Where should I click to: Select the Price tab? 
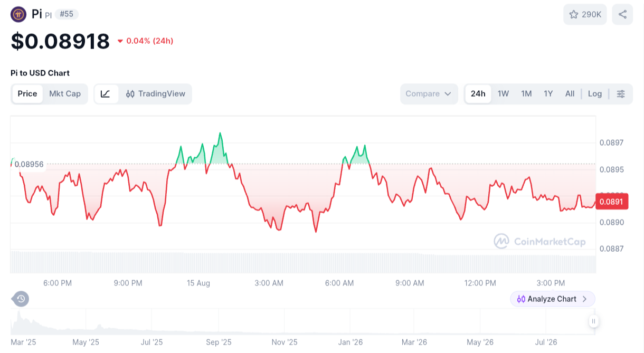pos(27,94)
